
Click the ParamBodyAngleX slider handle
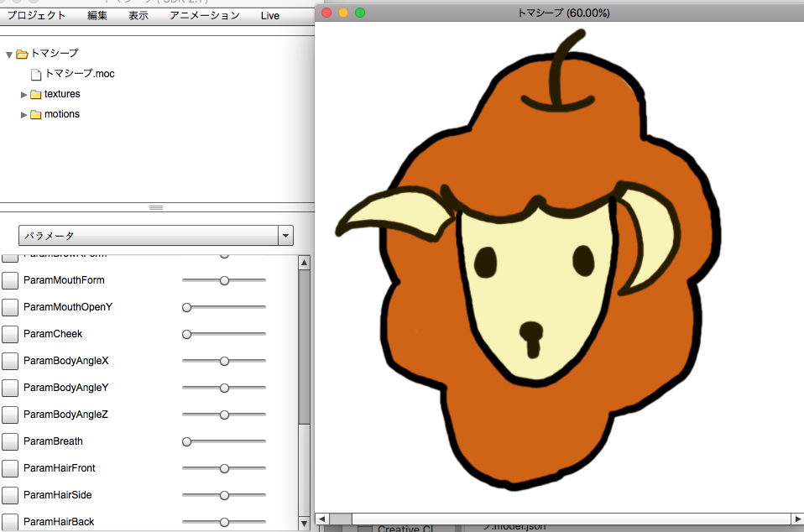224,362
